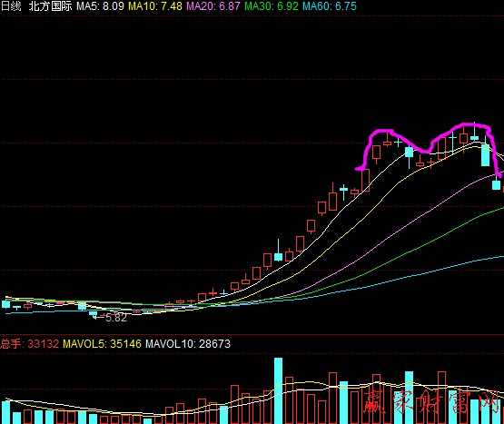Click the MA60: 6.75 indicator label
The height and width of the screenshot is (424, 504).
click(x=330, y=6)
